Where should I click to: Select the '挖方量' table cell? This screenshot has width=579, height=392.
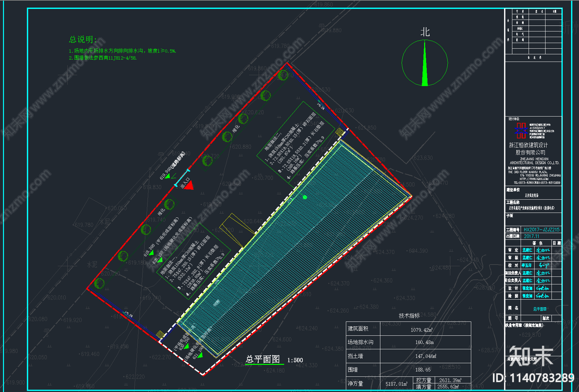pos(423,380)
